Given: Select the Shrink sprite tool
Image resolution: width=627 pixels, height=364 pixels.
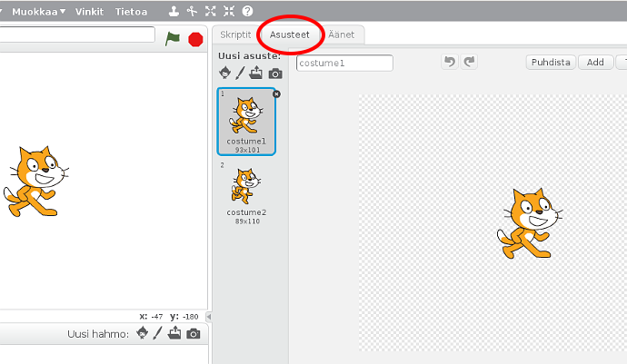Looking at the screenshot, I should tap(229, 11).
